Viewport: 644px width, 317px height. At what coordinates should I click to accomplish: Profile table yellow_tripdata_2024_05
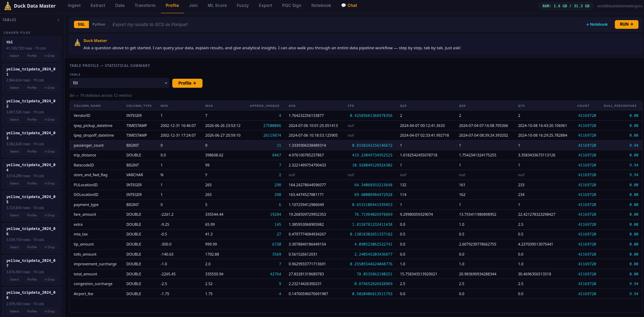click(32, 215)
